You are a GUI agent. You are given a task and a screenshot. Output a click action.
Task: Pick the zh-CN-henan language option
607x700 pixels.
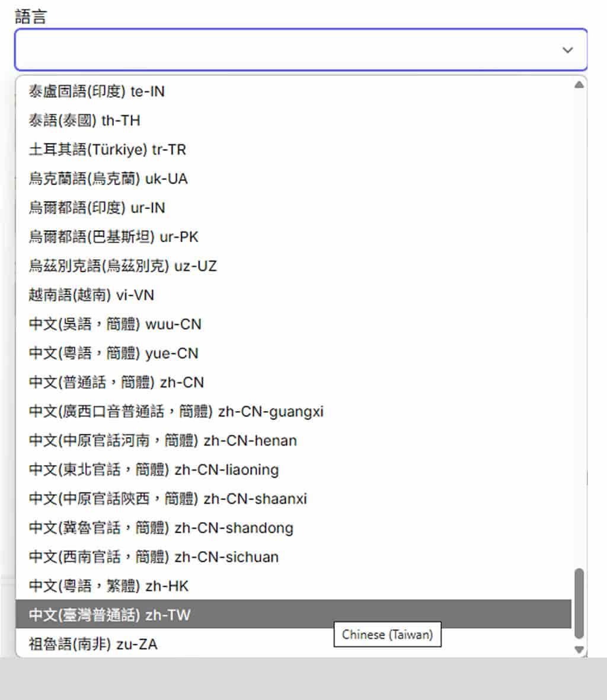pyautogui.click(x=293, y=441)
